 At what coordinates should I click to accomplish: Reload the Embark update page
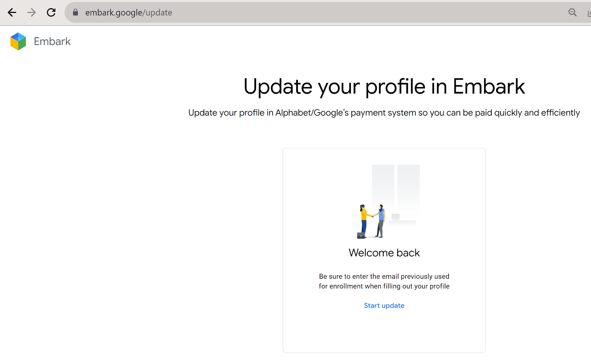(51, 13)
